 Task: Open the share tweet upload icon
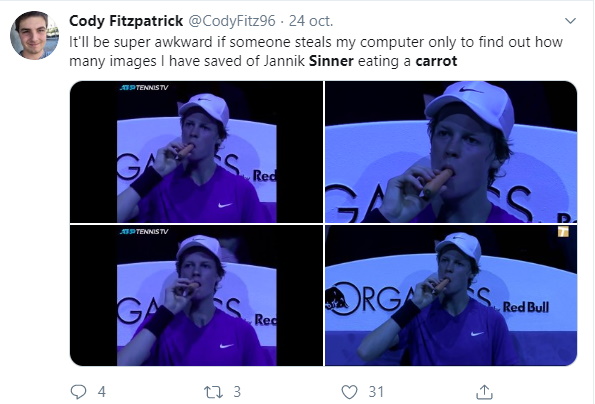tap(484, 392)
